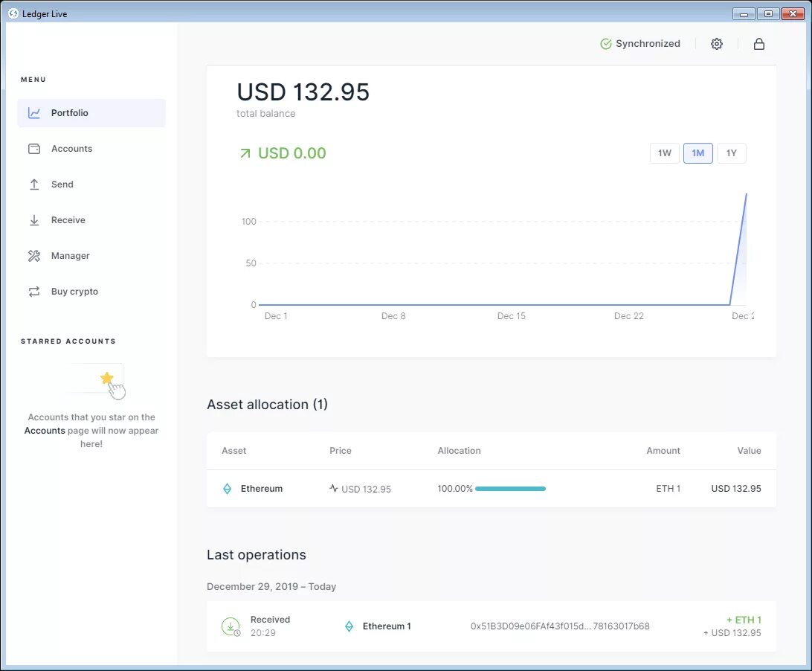
Task: Click the Ethereum diamond icon in Asset allocation
Action: (x=227, y=489)
